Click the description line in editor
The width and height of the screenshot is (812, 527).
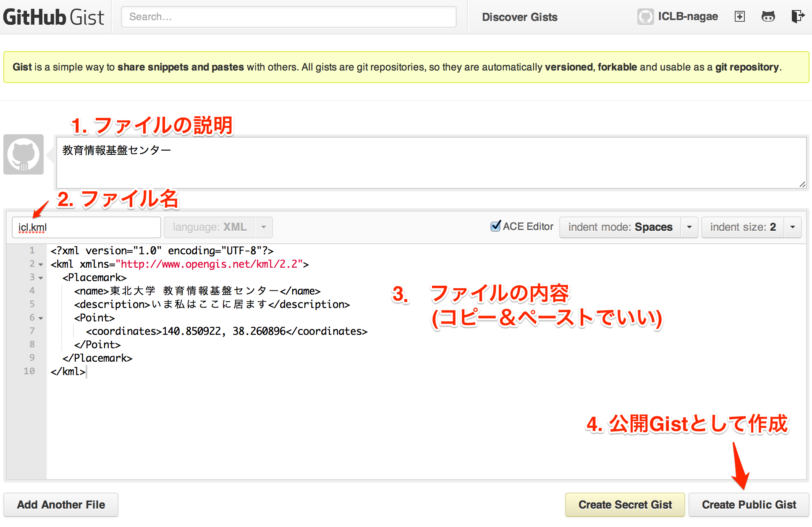pos(212,305)
